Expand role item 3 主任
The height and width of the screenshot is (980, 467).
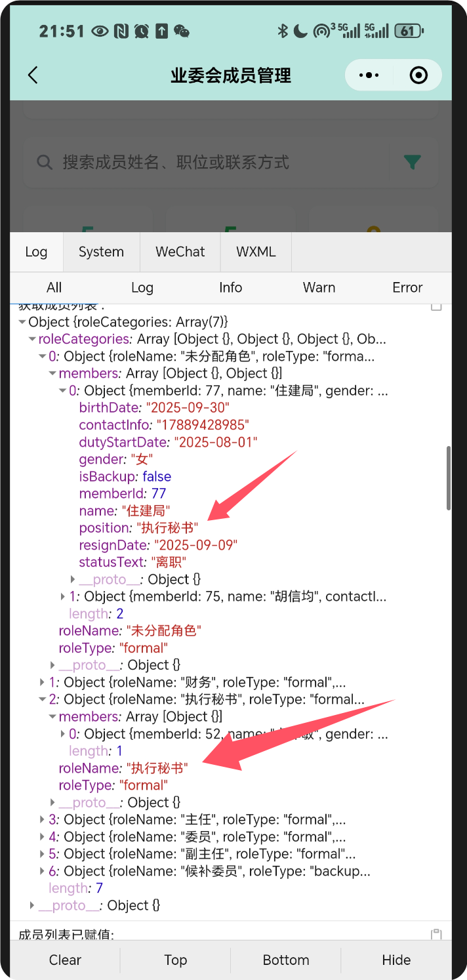click(x=43, y=819)
